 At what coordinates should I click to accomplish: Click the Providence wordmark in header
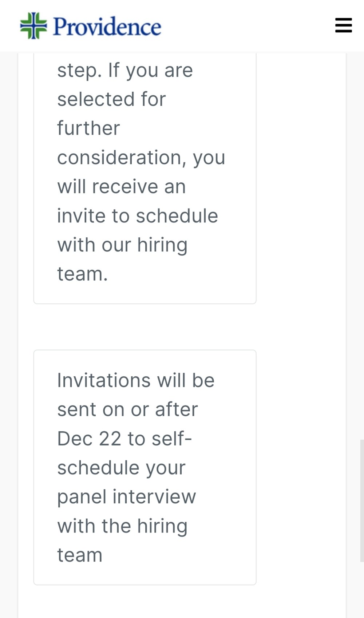coord(107,27)
